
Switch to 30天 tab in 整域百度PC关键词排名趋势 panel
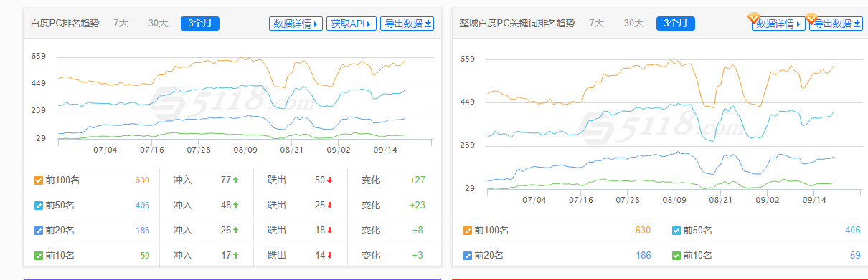click(x=633, y=23)
